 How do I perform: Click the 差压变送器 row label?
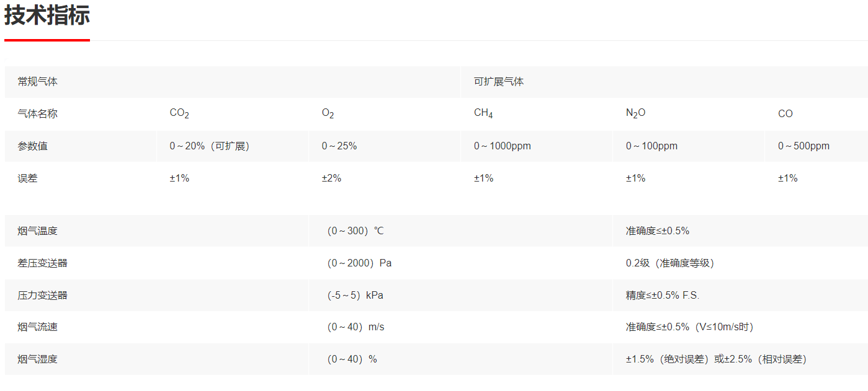[x=43, y=263]
